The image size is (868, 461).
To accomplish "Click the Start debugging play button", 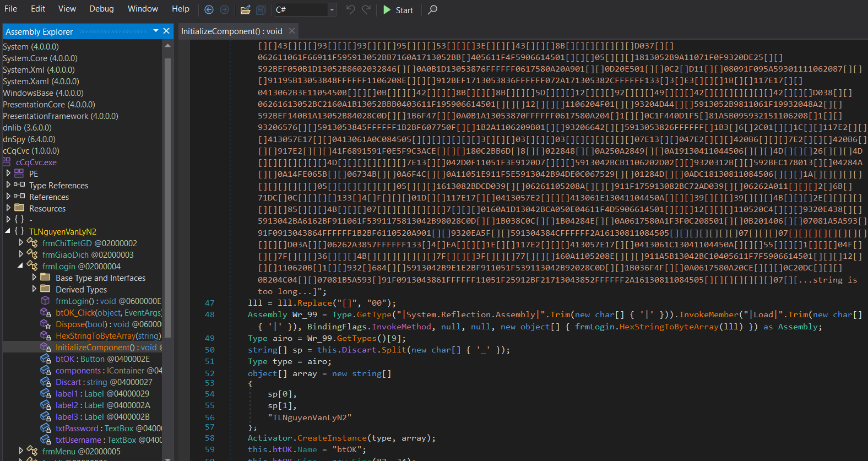I will (398, 10).
